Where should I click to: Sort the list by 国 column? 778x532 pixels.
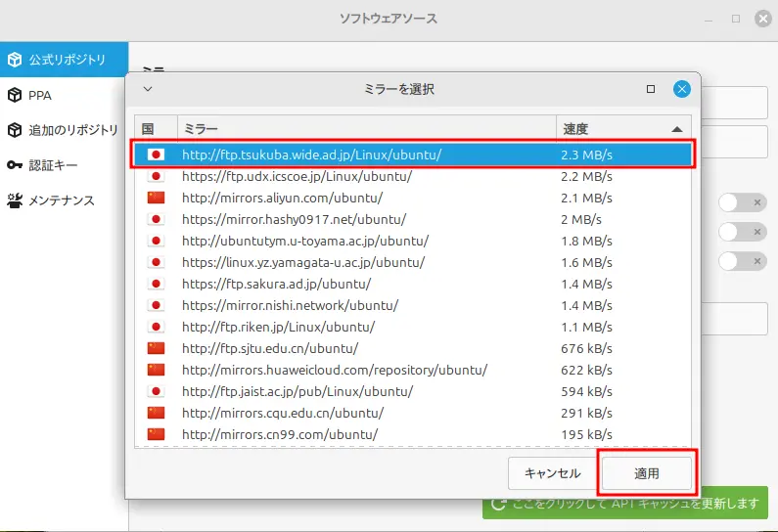[x=156, y=129]
